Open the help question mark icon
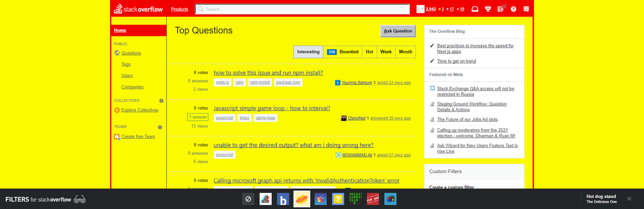The width and height of the screenshot is (644, 209). pyautogui.click(x=514, y=9)
